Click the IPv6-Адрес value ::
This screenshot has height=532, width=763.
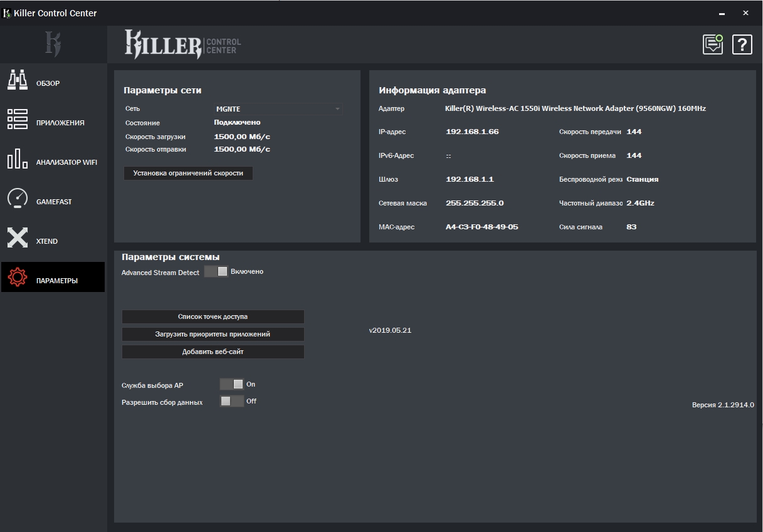pos(448,155)
